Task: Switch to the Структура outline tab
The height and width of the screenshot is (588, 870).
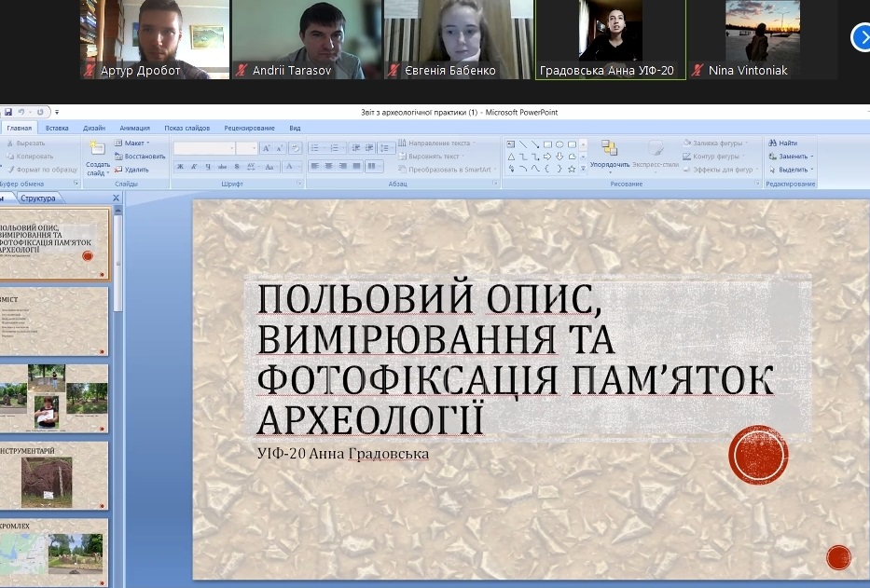Action: (38, 198)
